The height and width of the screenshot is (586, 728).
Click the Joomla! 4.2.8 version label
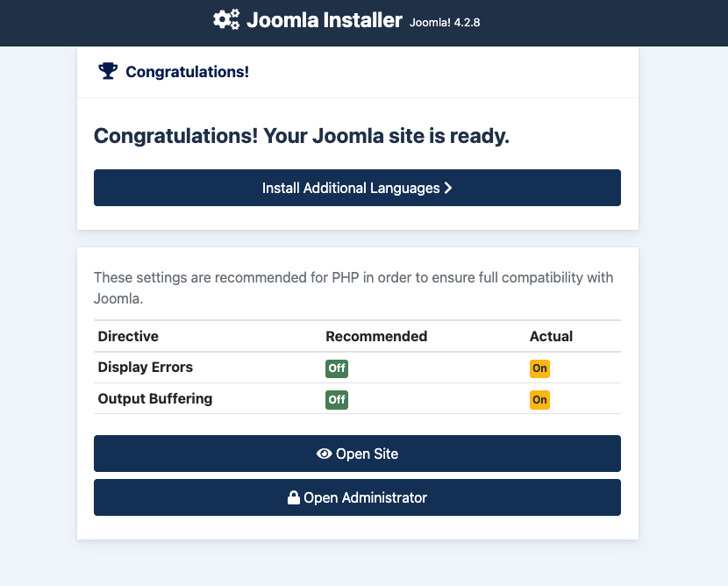click(x=445, y=22)
